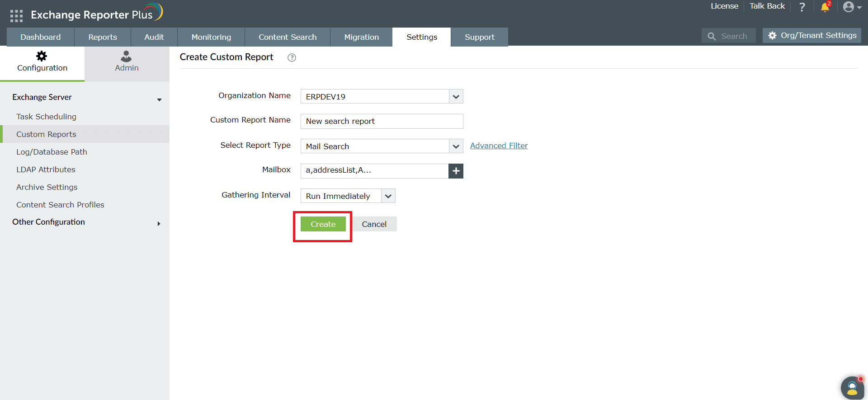Open the chat assistant icon

(853, 387)
